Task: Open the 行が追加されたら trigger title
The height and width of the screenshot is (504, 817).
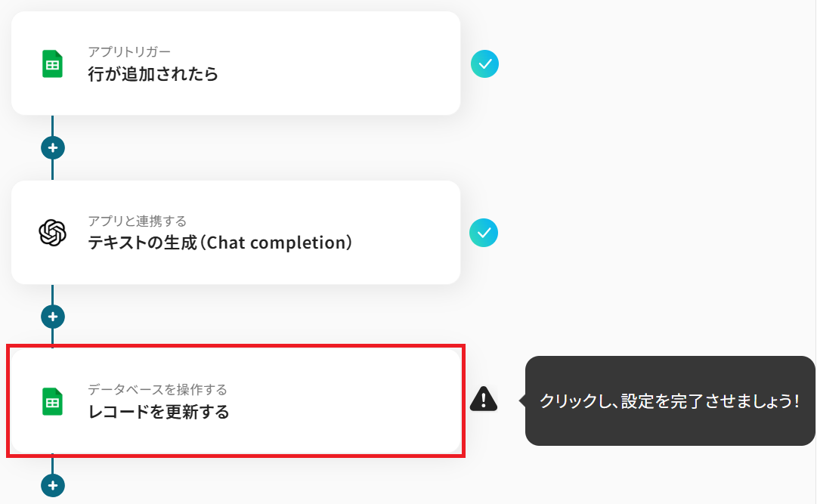Action: [153, 74]
